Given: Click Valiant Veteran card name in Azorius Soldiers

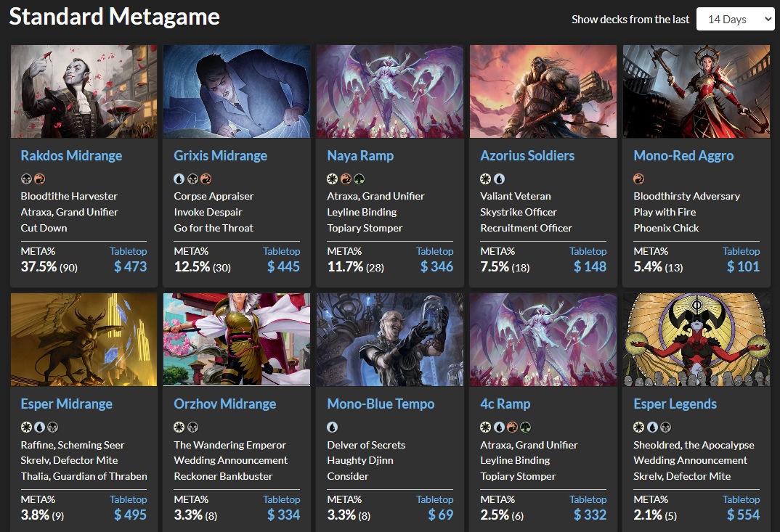Looking at the screenshot, I should [516, 196].
